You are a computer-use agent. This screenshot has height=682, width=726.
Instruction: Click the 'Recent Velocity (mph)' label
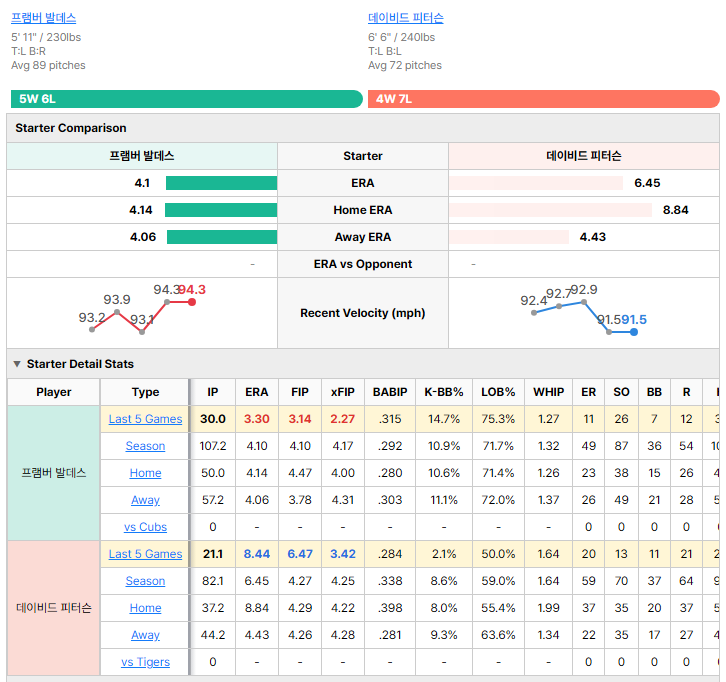363,313
